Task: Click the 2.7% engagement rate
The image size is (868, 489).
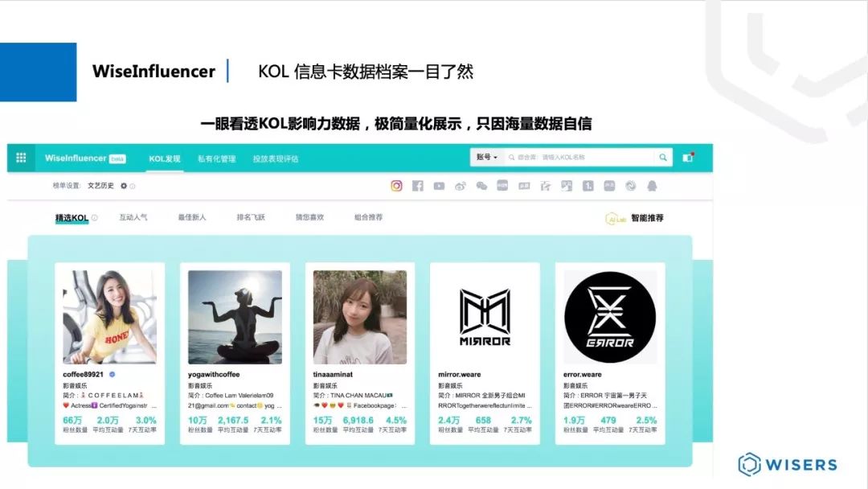Action: pos(522,421)
